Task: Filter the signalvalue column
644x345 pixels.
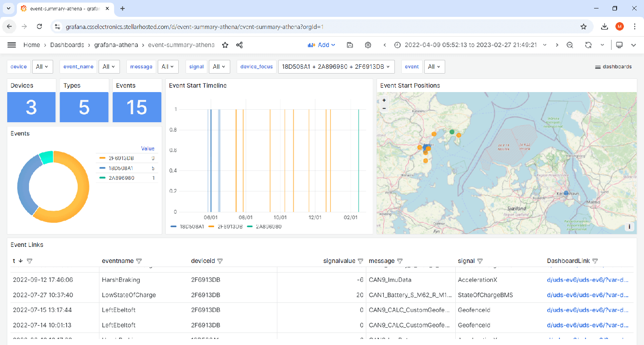Action: pyautogui.click(x=360, y=261)
